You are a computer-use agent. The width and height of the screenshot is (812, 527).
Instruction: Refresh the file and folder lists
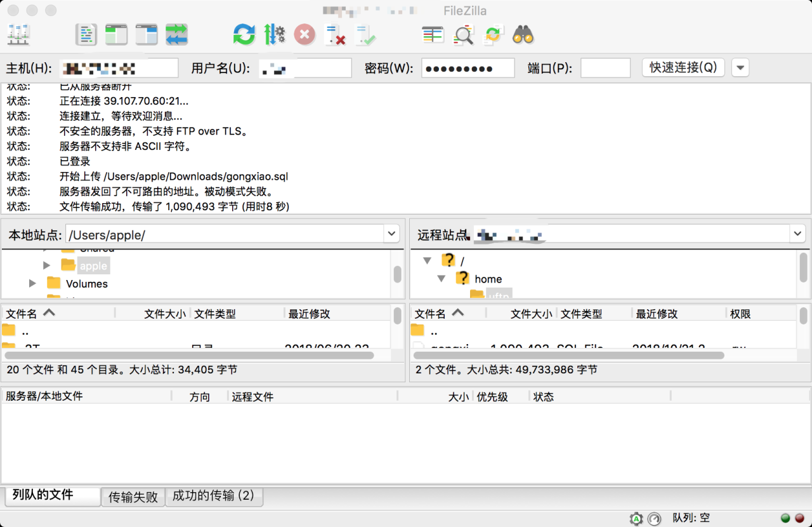[244, 34]
